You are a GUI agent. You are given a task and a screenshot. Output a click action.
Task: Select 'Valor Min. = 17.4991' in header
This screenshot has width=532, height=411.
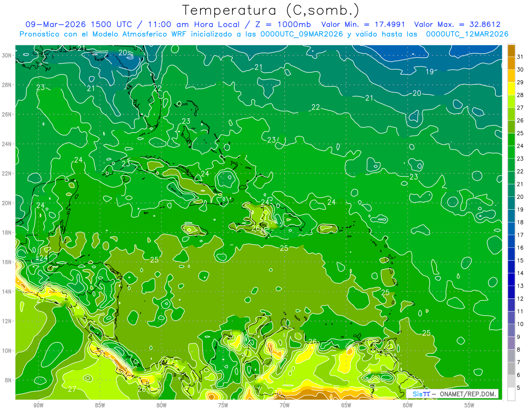[363, 24]
